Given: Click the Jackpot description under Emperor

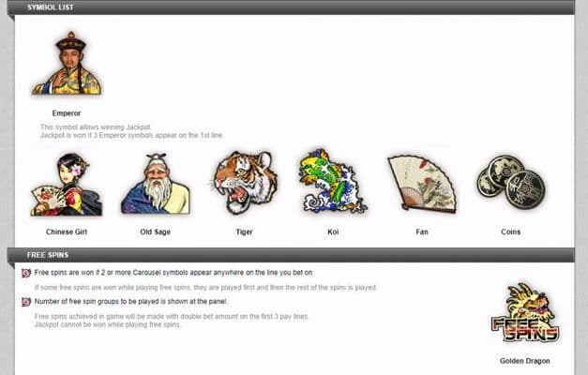Looking at the screenshot, I should pyautogui.click(x=132, y=131).
